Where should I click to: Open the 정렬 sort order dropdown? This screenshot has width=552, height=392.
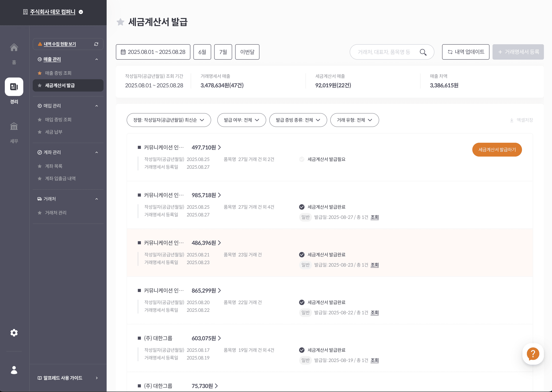point(169,120)
